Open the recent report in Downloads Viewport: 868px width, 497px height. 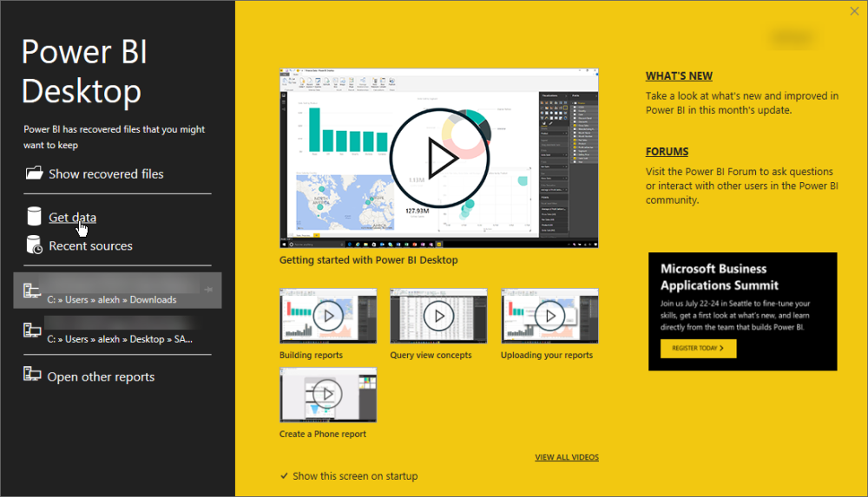pos(117,290)
